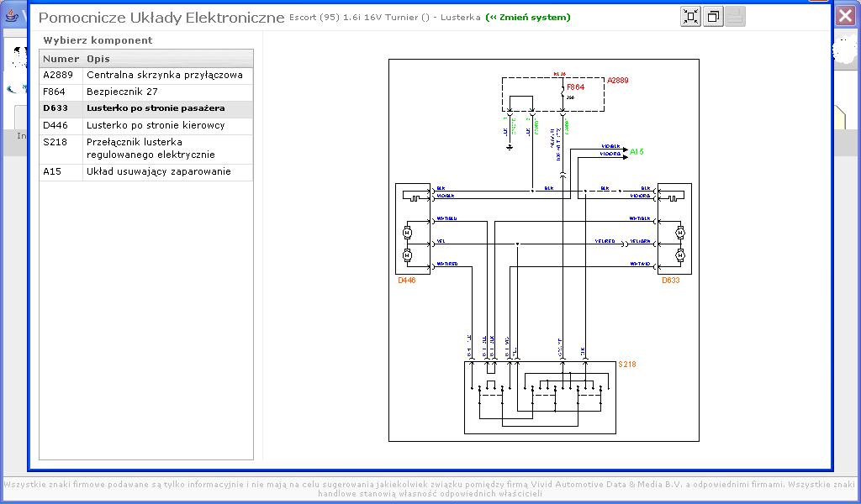
Task: Click the F864 fuse label in diagram
Action: click(x=575, y=87)
